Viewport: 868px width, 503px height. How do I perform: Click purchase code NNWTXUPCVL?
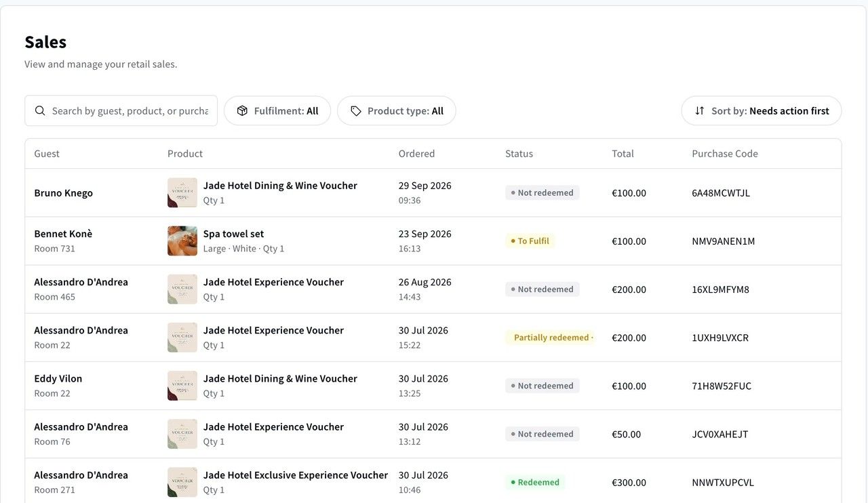point(723,483)
